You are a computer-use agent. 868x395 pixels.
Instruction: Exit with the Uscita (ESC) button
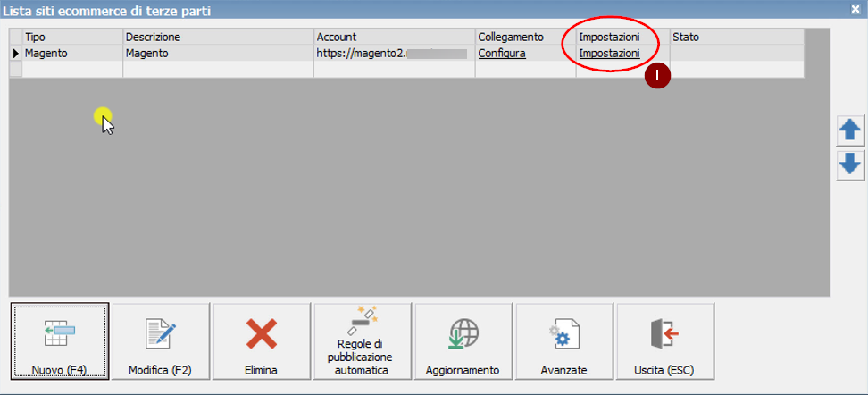665,342
